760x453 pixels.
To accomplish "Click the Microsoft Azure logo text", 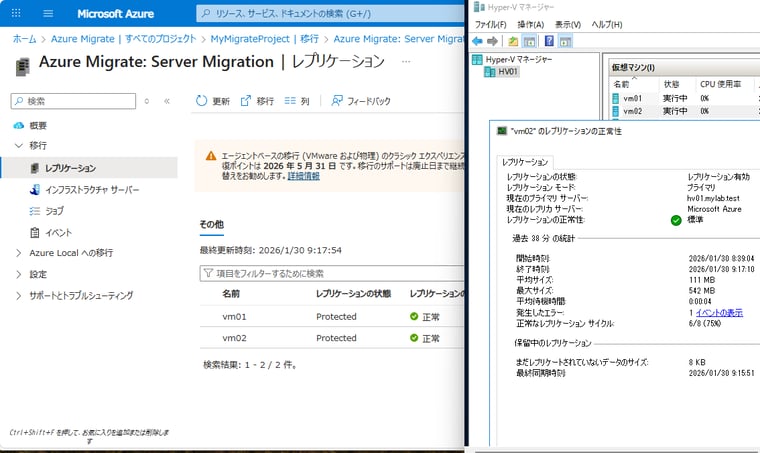I will click(x=115, y=14).
